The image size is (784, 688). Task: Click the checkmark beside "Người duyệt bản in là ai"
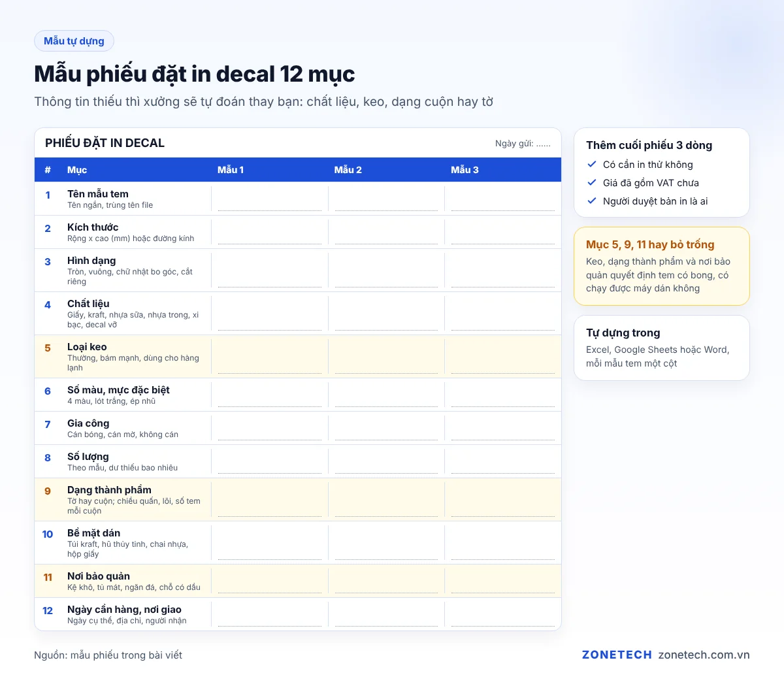[592, 201]
